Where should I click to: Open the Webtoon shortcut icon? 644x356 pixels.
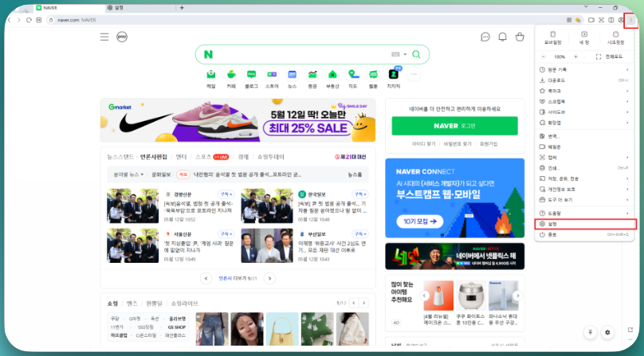(x=373, y=75)
